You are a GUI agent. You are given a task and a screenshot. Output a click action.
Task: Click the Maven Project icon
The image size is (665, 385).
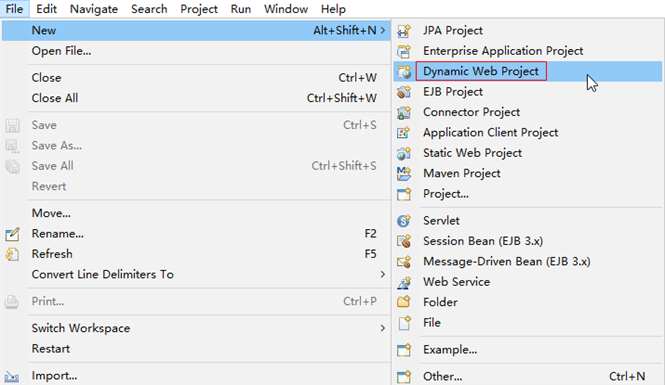[x=404, y=173]
